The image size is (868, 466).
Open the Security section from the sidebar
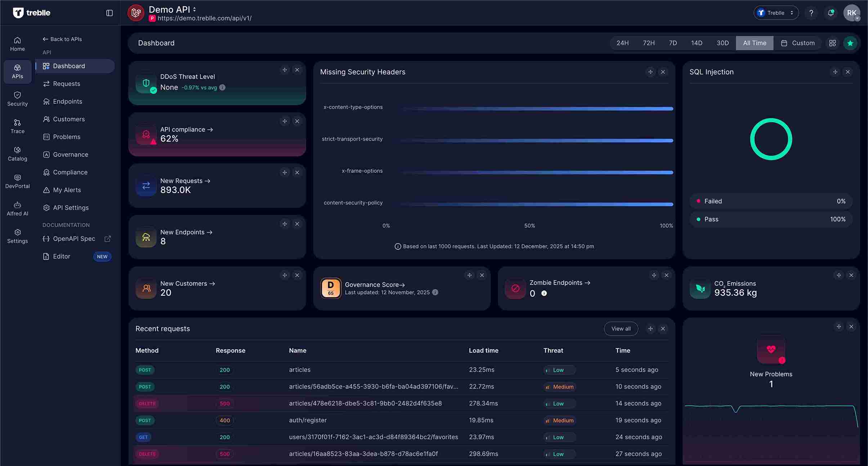coord(17,98)
